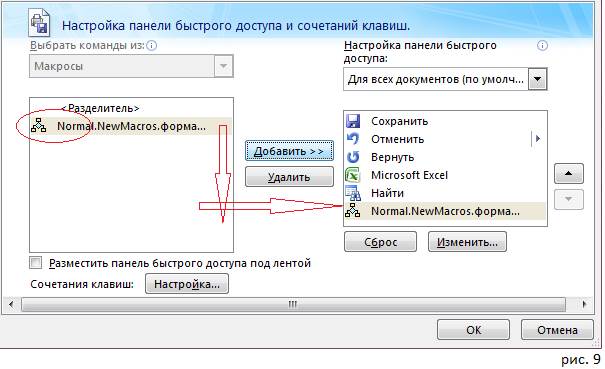Click the Удалить button
This screenshot has height=369, width=605.
point(289,177)
